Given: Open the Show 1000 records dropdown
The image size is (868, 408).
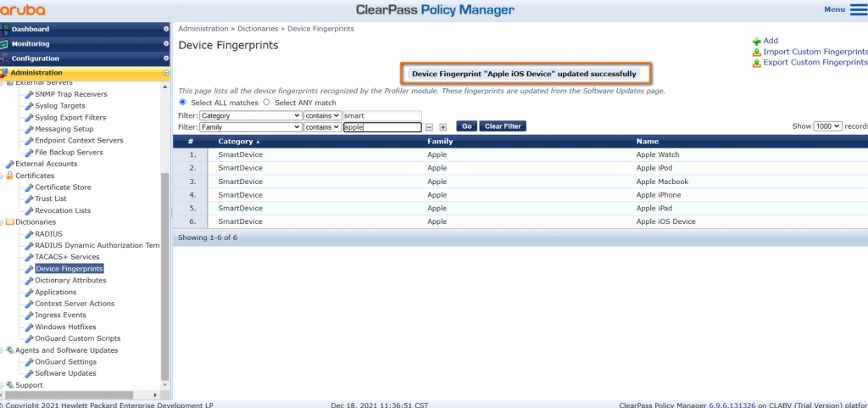Looking at the screenshot, I should pos(827,126).
